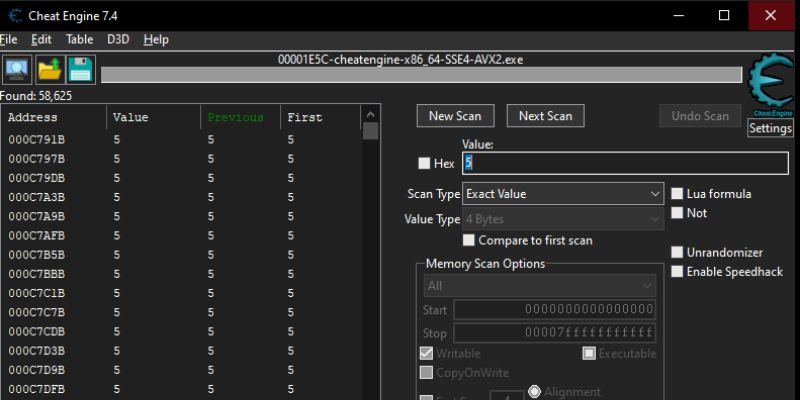Click the process name 00001E5C-cheatengine label
The width and height of the screenshot is (800, 400).
401,60
